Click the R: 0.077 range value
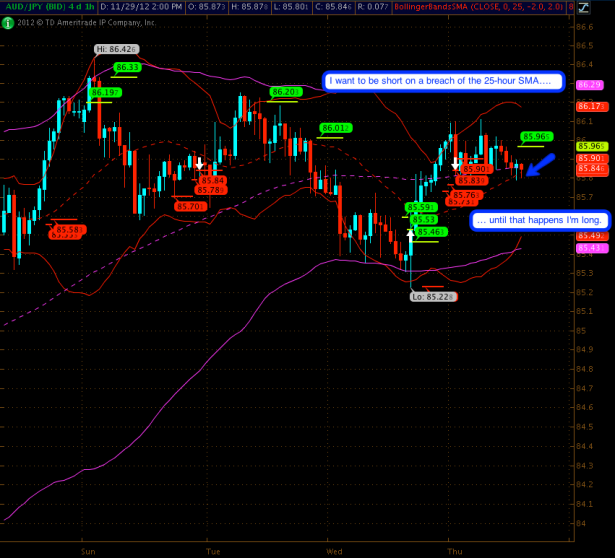The width and height of the screenshot is (615, 558). tap(373, 7)
